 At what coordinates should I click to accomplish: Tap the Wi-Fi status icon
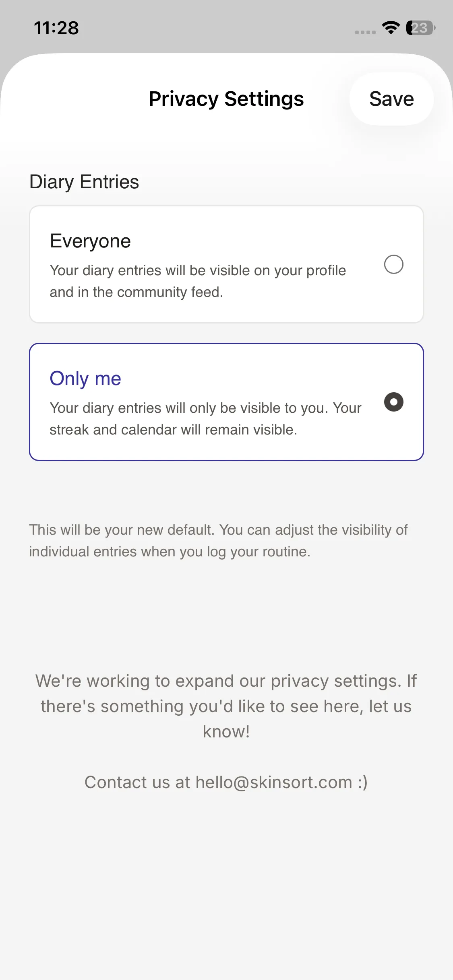pyautogui.click(x=391, y=27)
